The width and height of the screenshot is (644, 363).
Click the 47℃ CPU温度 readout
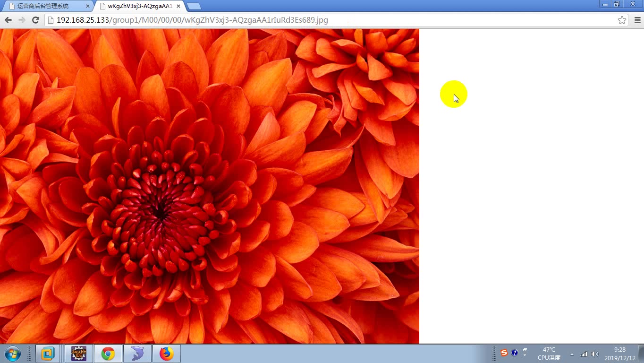pyautogui.click(x=549, y=354)
